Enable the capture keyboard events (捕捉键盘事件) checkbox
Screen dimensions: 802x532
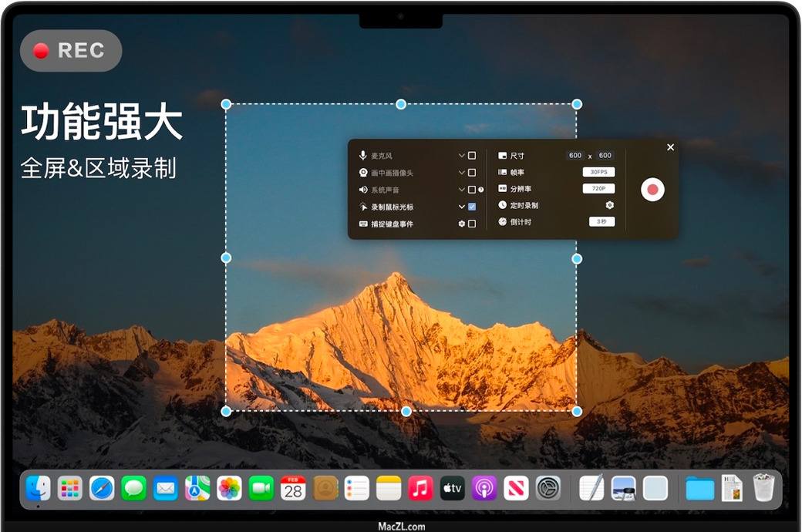[472, 224]
